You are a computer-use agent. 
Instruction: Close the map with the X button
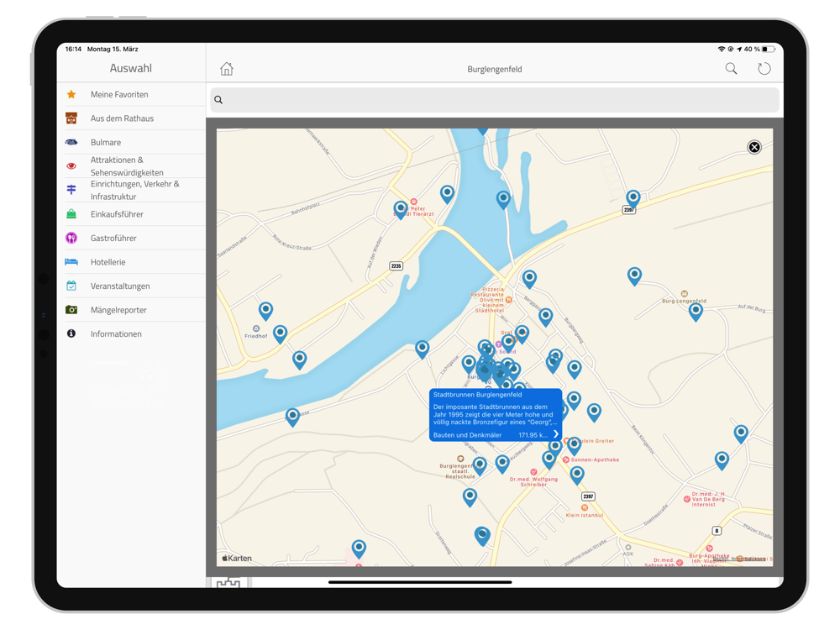(x=754, y=147)
